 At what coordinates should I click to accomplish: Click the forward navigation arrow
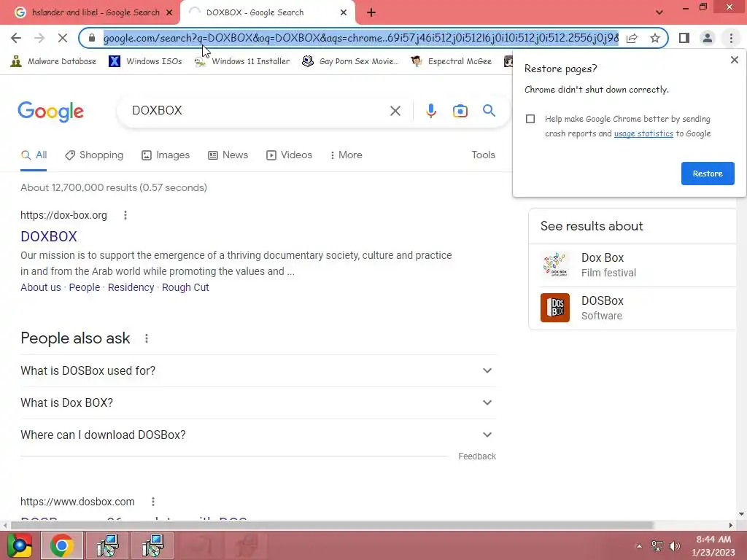click(39, 38)
